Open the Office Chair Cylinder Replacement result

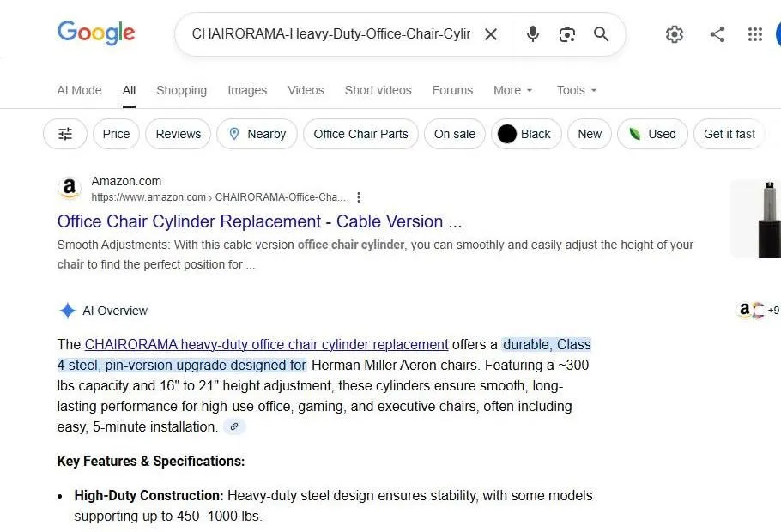pyautogui.click(x=259, y=221)
